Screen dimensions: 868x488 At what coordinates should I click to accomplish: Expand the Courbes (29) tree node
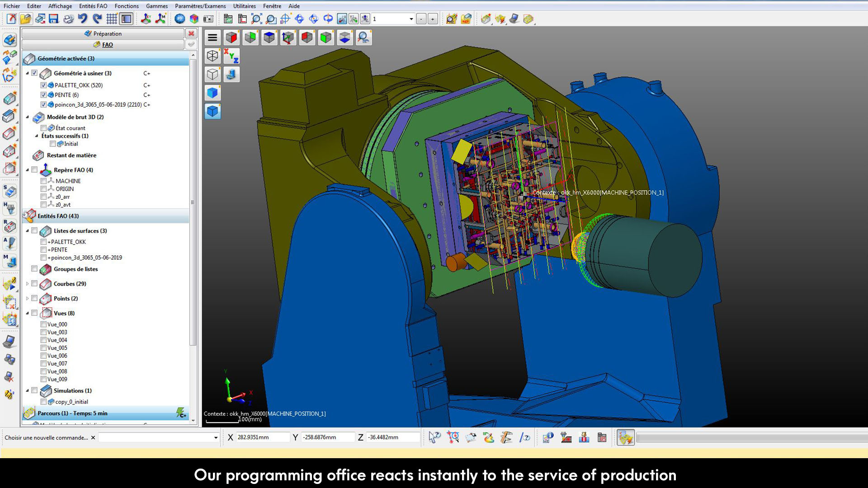click(27, 284)
